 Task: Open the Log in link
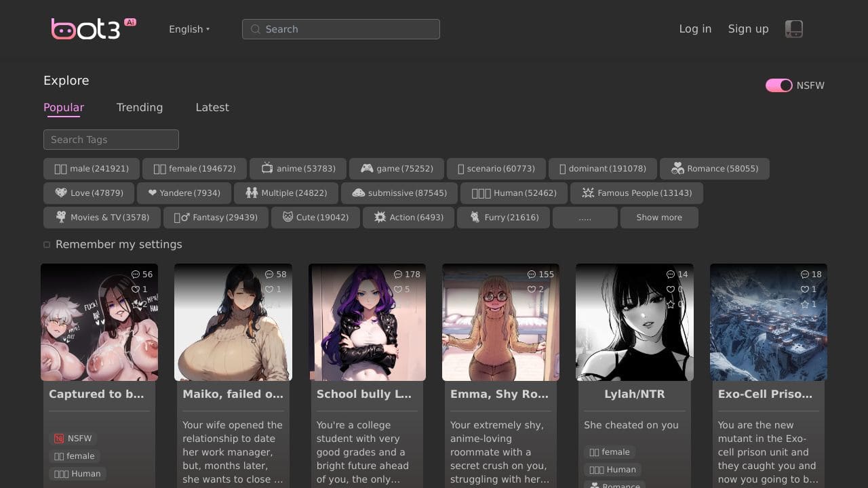(695, 28)
